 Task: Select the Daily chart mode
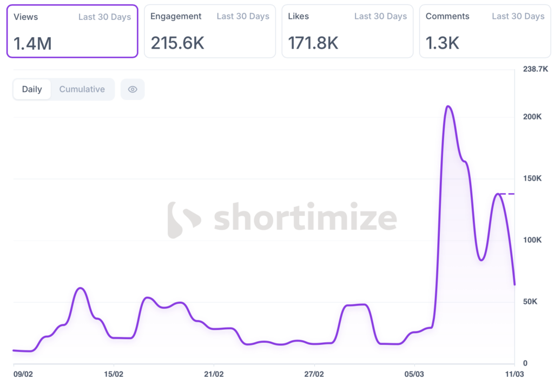tap(32, 89)
